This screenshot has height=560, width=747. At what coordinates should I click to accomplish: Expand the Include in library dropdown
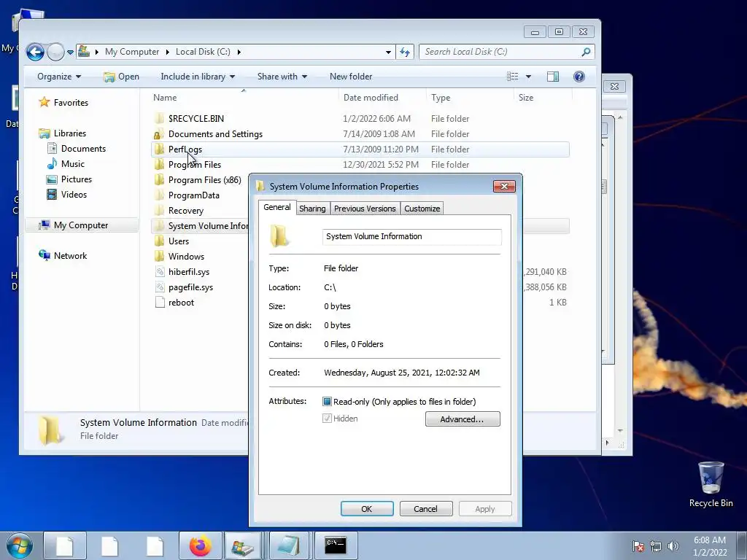coord(198,77)
